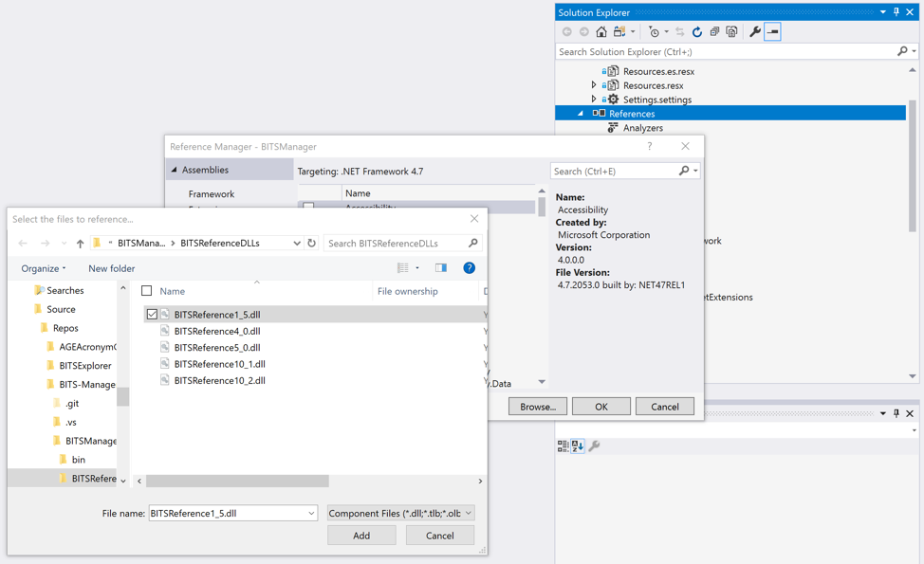Click the Back arrow in Solution Explorer toolbar
The image size is (924, 564).
point(567,32)
